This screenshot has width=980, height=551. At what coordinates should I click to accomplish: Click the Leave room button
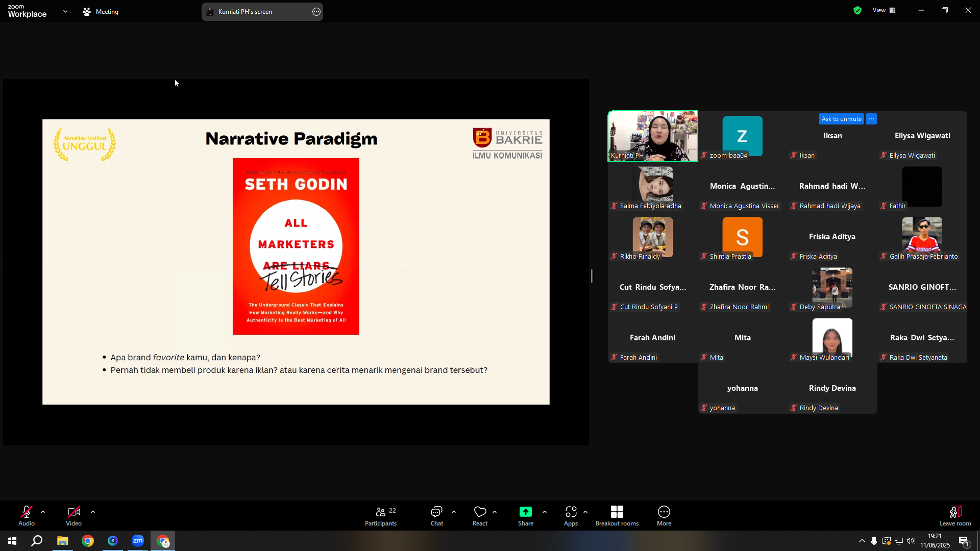click(x=955, y=515)
